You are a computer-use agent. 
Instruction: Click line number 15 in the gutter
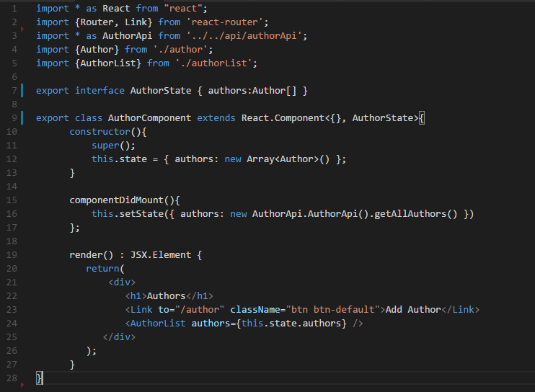click(12, 200)
